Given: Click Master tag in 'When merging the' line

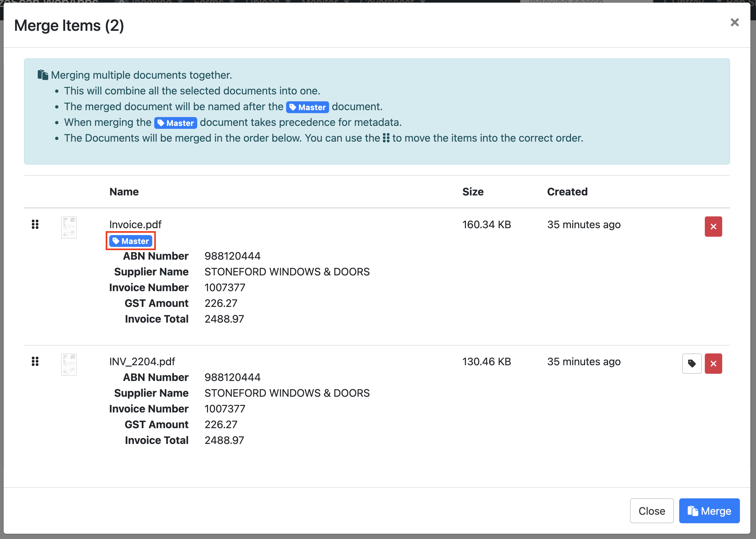Looking at the screenshot, I should [x=175, y=123].
